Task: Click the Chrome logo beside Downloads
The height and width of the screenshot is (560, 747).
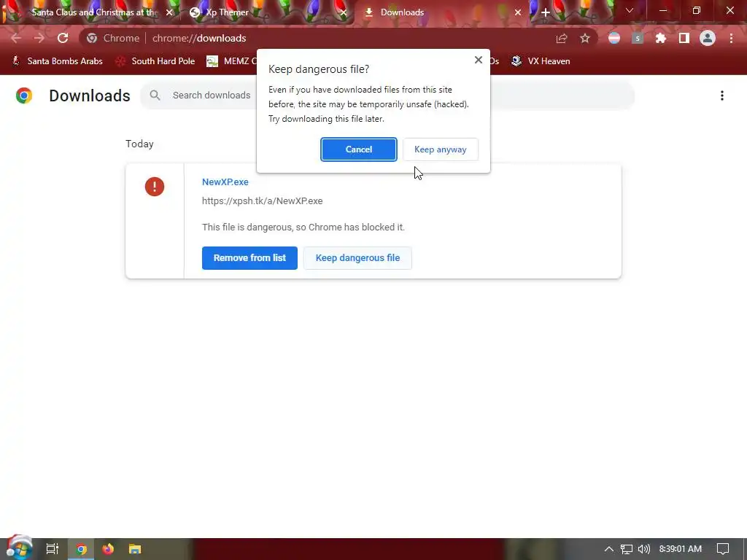Action: click(x=24, y=96)
